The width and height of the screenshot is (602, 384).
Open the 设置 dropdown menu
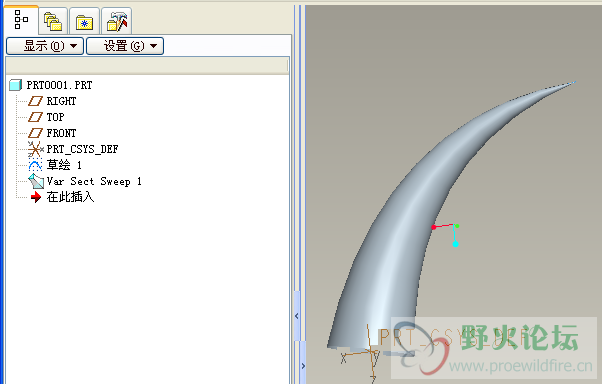click(x=125, y=46)
